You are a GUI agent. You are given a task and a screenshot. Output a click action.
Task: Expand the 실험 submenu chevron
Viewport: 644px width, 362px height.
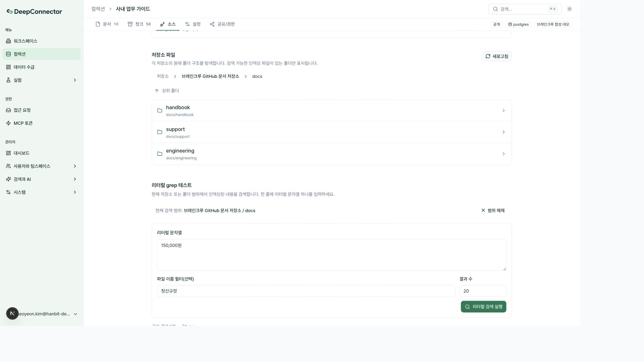[x=75, y=80]
